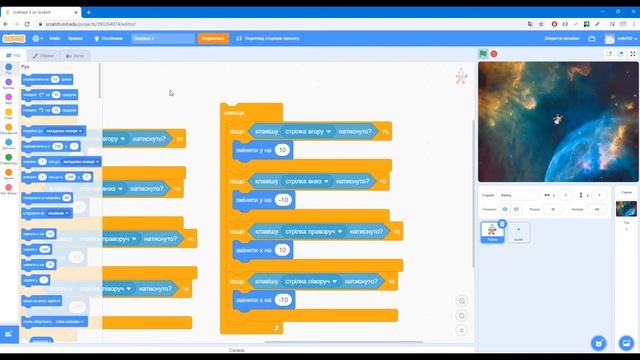The width and height of the screenshot is (640, 360).
Task: Bookmark this page with star icon
Action: click(x=541, y=24)
